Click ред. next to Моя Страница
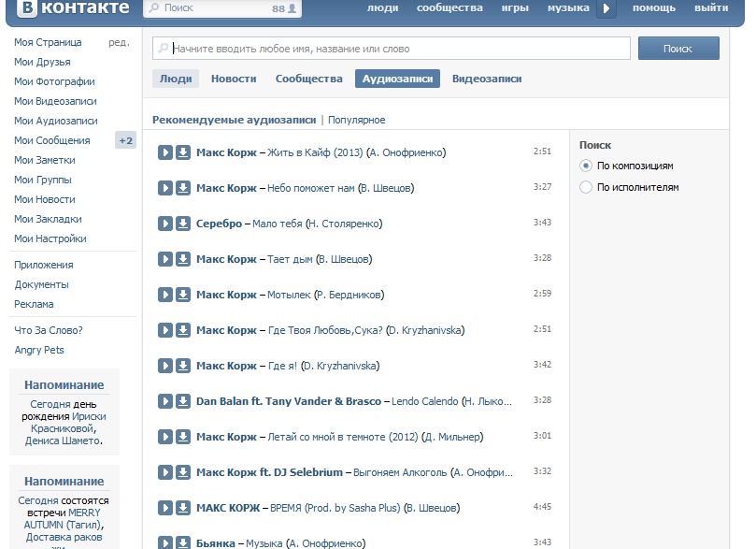 119,42
